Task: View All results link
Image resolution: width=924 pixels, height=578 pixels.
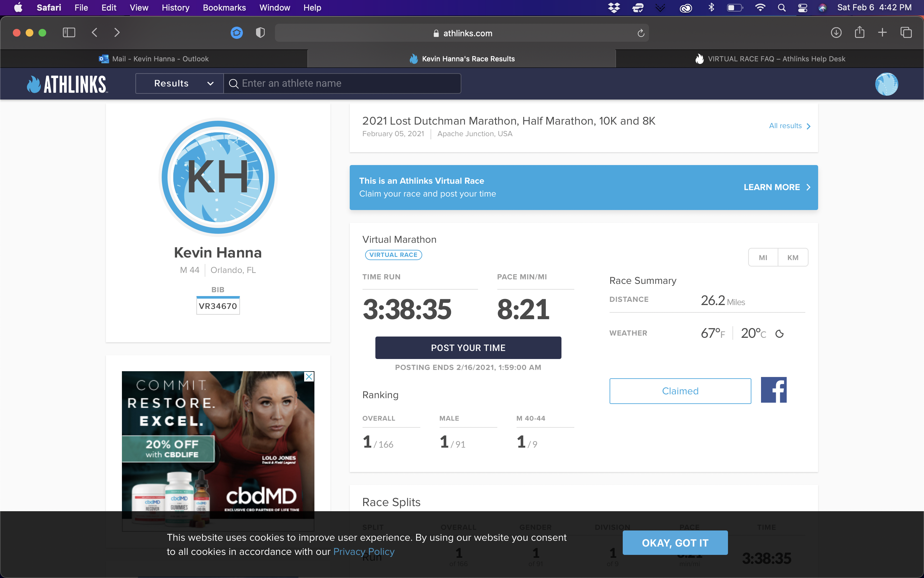Action: (790, 126)
